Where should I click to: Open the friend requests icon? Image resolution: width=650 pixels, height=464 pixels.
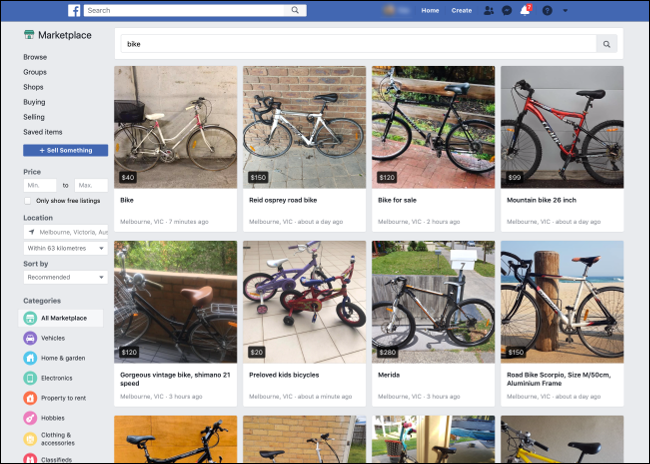(488, 10)
